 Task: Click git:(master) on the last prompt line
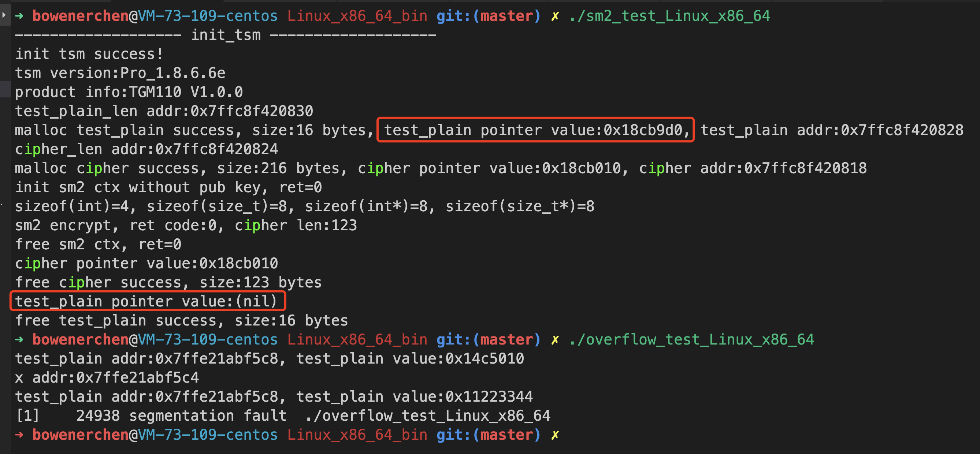488,435
